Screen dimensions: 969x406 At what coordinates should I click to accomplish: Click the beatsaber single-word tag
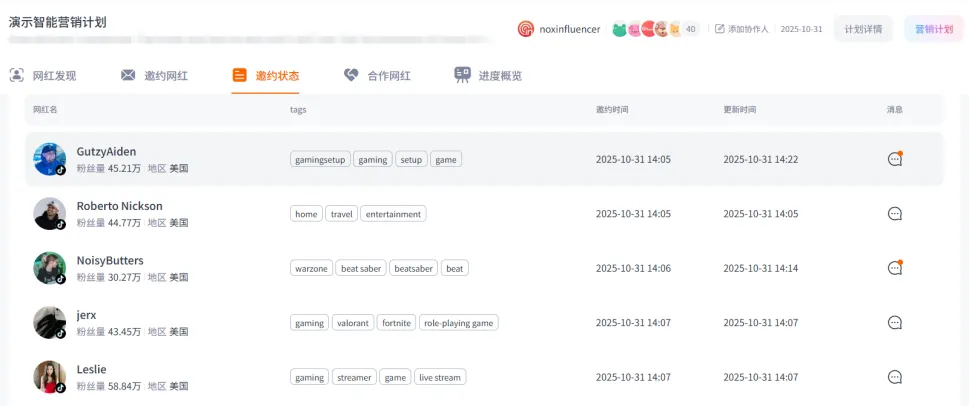click(413, 268)
